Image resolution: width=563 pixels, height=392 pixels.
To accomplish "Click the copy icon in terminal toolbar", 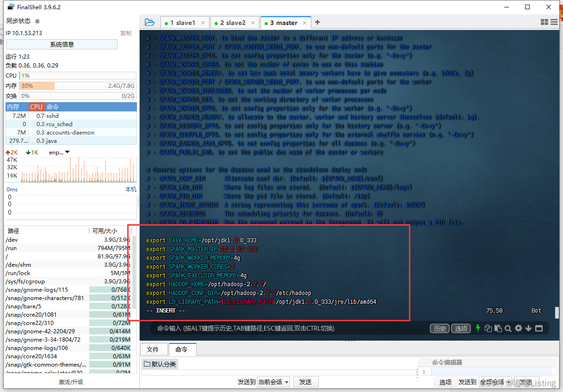I will point(488,328).
